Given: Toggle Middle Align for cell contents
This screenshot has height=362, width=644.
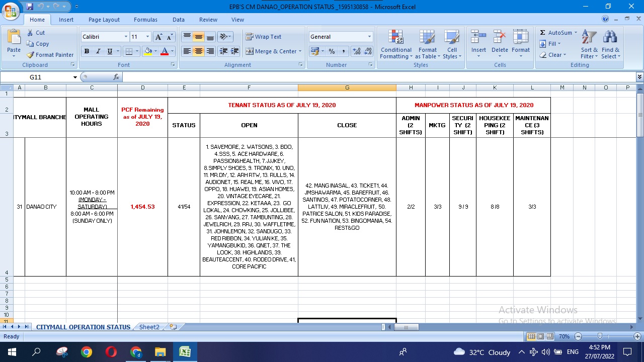Looking at the screenshot, I should tap(199, 37).
